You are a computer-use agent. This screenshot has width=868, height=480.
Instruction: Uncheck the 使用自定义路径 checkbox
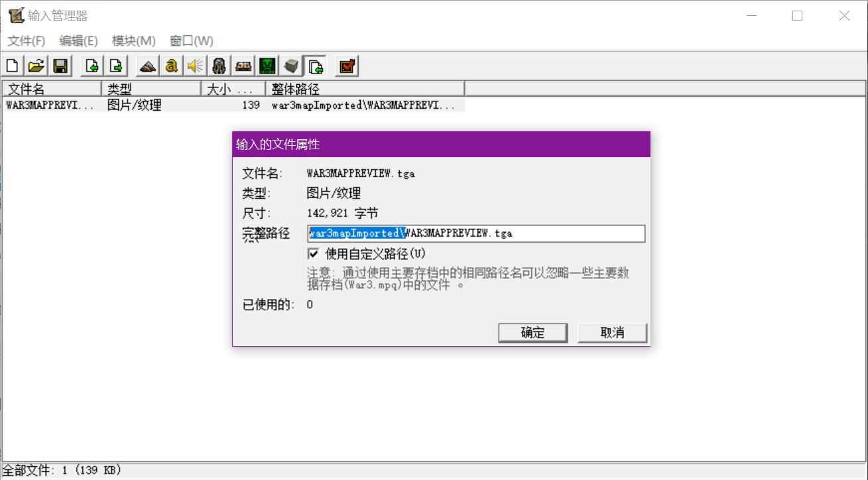pyautogui.click(x=314, y=253)
